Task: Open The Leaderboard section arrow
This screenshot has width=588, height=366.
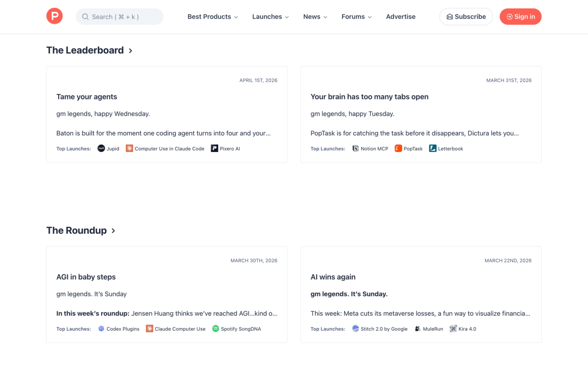Action: 130,51
